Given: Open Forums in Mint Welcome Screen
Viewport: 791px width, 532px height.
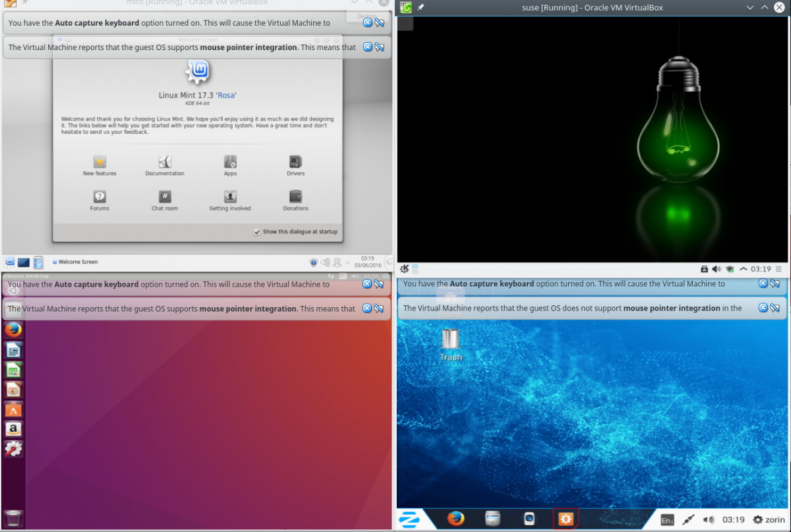Looking at the screenshot, I should (x=100, y=200).
